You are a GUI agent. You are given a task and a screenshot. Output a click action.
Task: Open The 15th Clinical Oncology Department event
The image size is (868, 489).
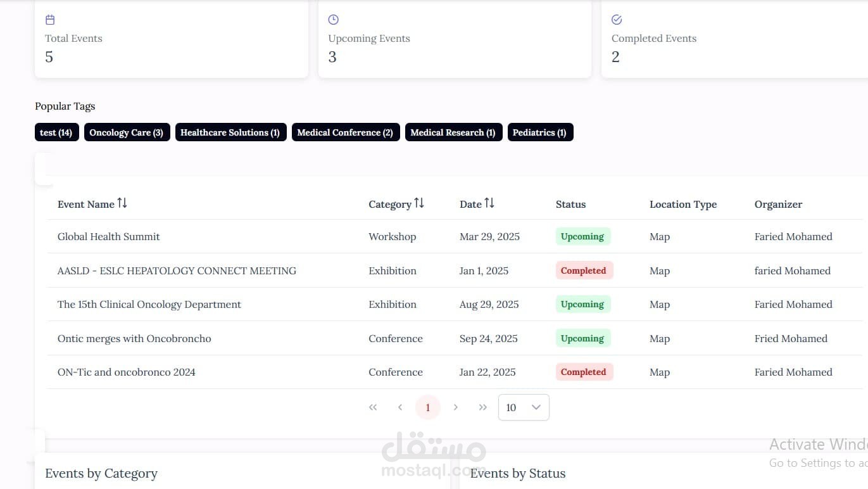(149, 305)
